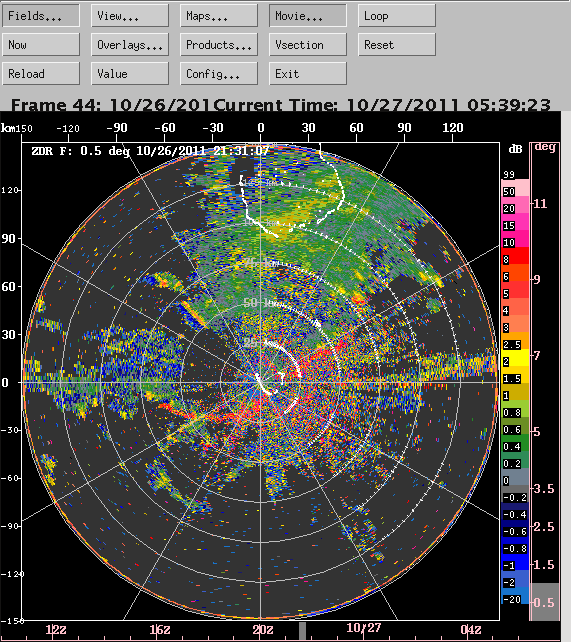Select the 1.5 deg elevation tilt

point(544,565)
